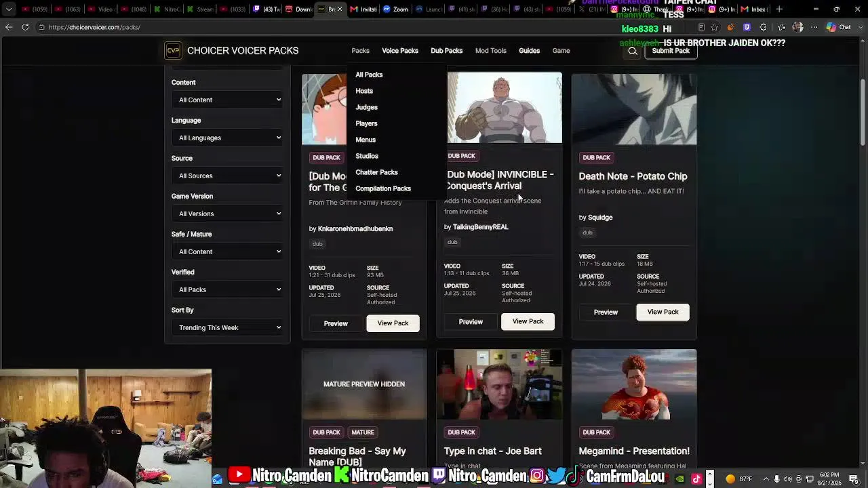Image resolution: width=868 pixels, height=488 pixels.
Task: Click the TikTok icon in the taskbar
Action: point(696,479)
